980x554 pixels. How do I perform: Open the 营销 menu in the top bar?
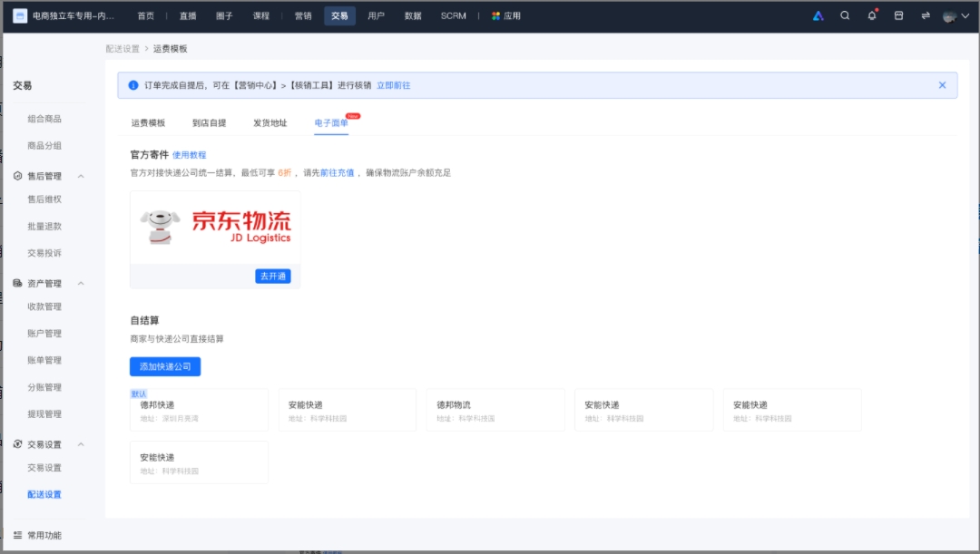pyautogui.click(x=302, y=15)
